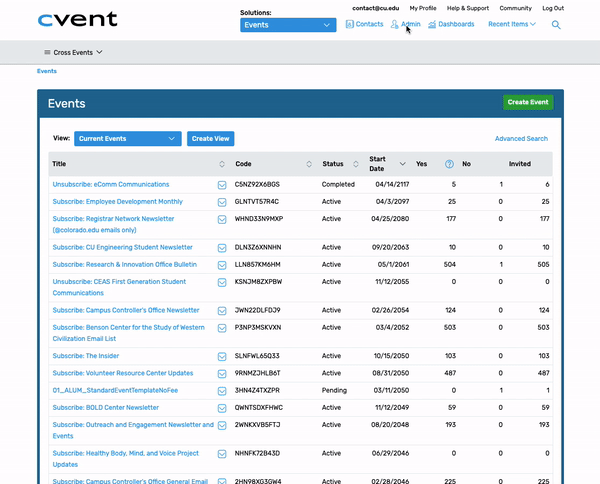
Task: Click envelope icon for Volunteer Resource Center Updates
Action: [x=222, y=374]
